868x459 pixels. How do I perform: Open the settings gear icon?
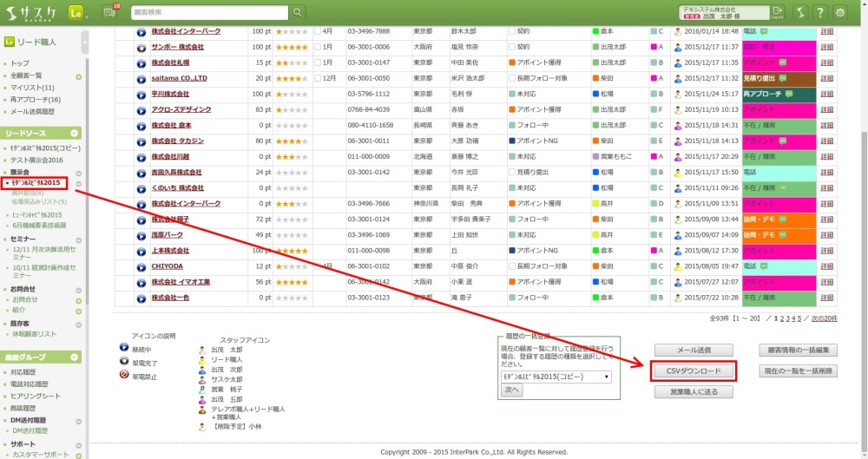point(840,12)
